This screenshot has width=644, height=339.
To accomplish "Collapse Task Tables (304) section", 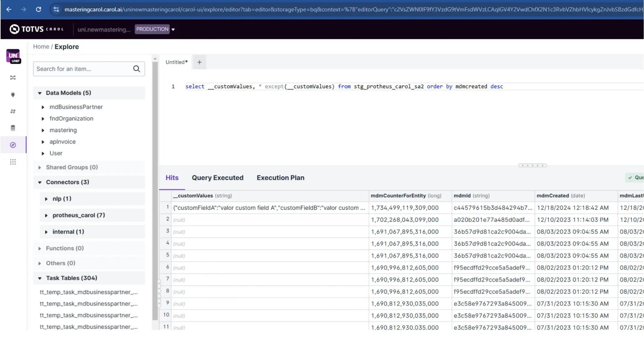I will [x=89, y=278].
